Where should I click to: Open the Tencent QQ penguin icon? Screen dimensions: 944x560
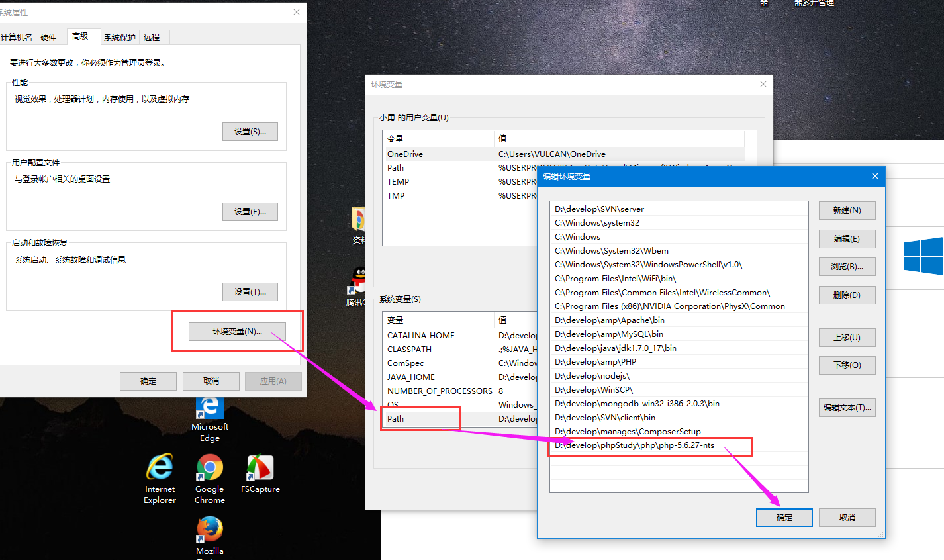358,281
